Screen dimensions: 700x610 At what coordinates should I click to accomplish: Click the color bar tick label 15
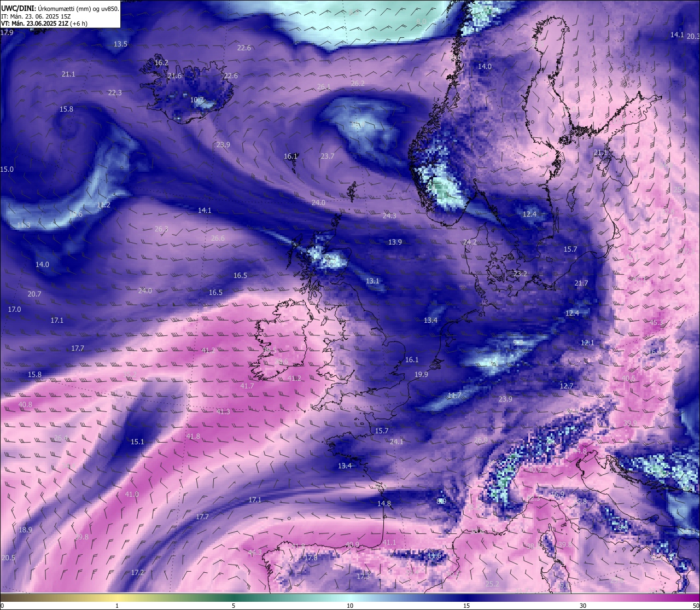(466, 606)
